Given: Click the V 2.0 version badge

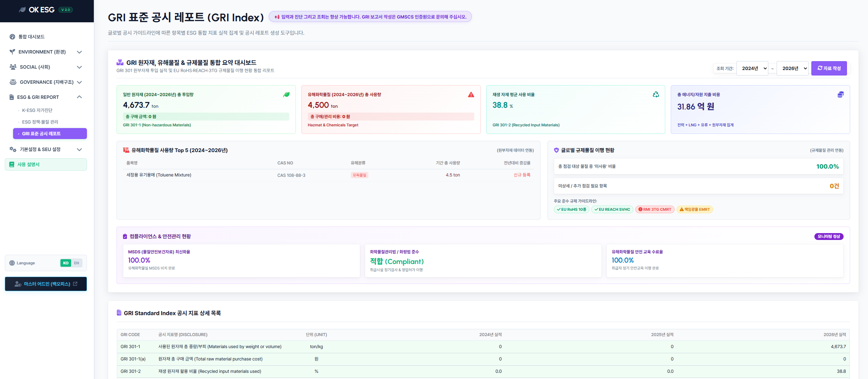Looking at the screenshot, I should pyautogui.click(x=66, y=10).
